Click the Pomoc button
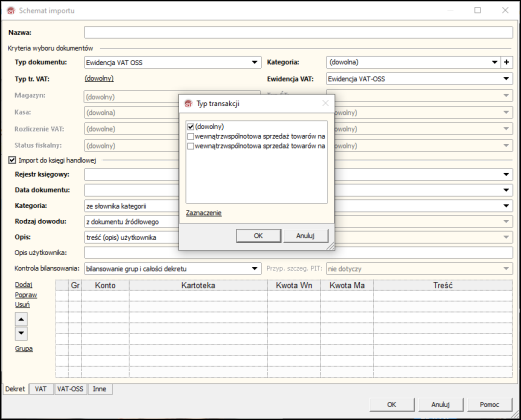Image resolution: width=521 pixels, height=420 pixels. click(489, 404)
